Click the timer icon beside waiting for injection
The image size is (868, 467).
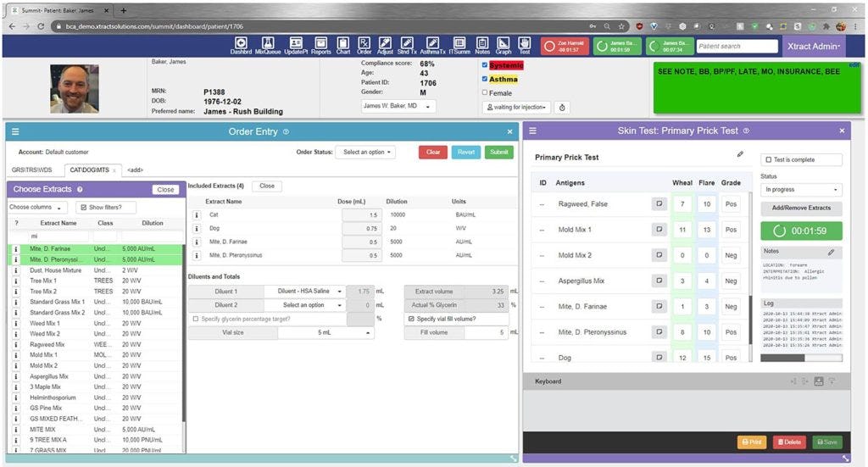coord(562,108)
